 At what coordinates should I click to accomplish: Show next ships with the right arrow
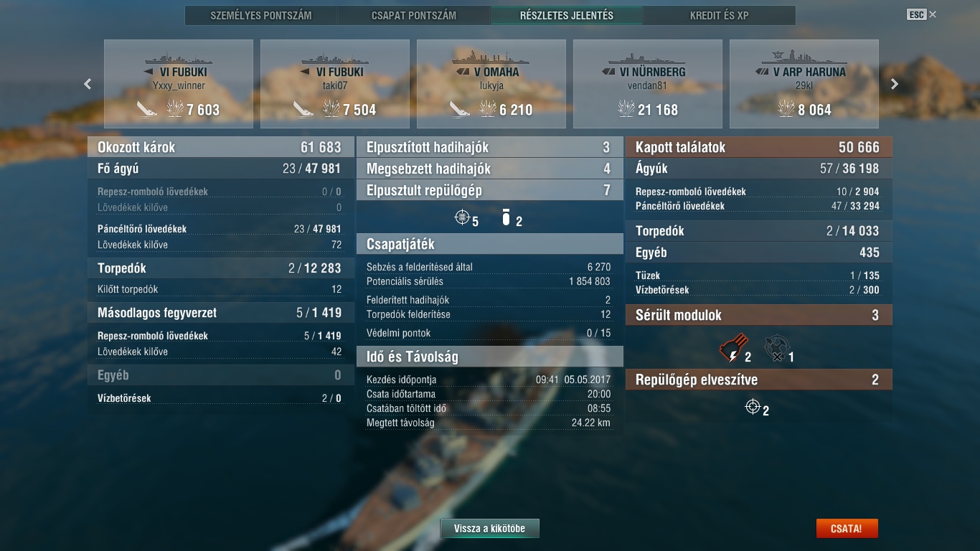[x=895, y=84]
